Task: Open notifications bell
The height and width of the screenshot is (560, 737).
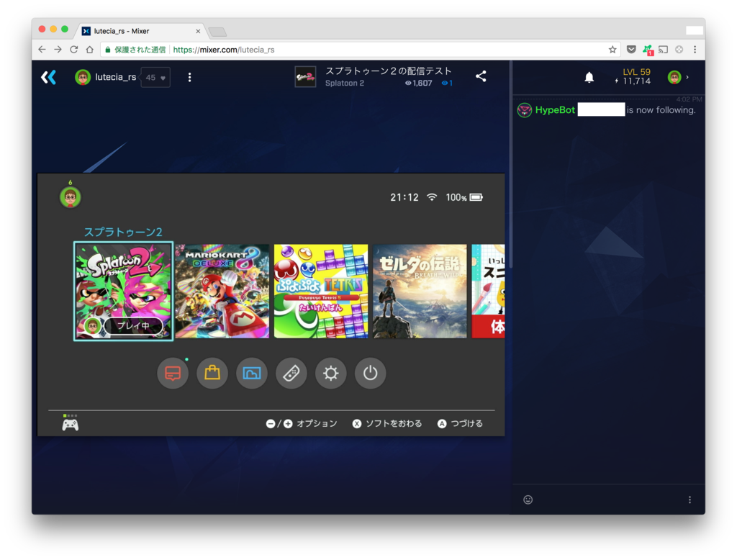Action: [589, 77]
